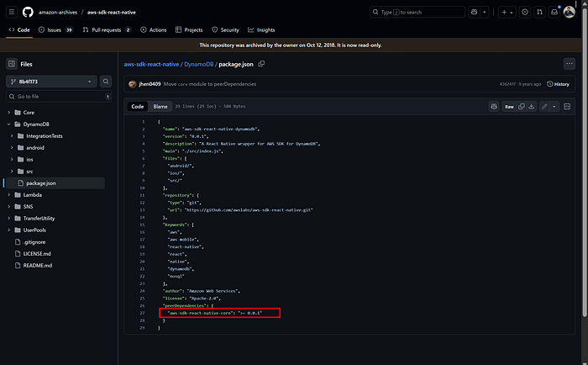Copy file path icon next to package.json
The width and height of the screenshot is (588, 365).
point(261,64)
